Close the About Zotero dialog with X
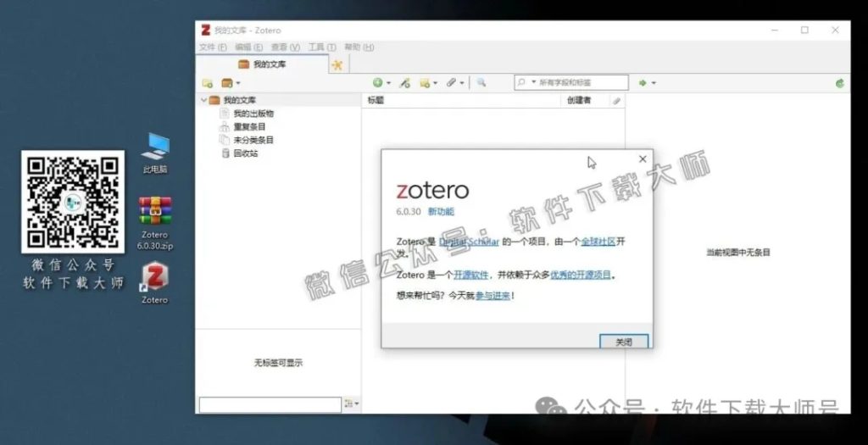The width and height of the screenshot is (868, 445). coord(643,159)
